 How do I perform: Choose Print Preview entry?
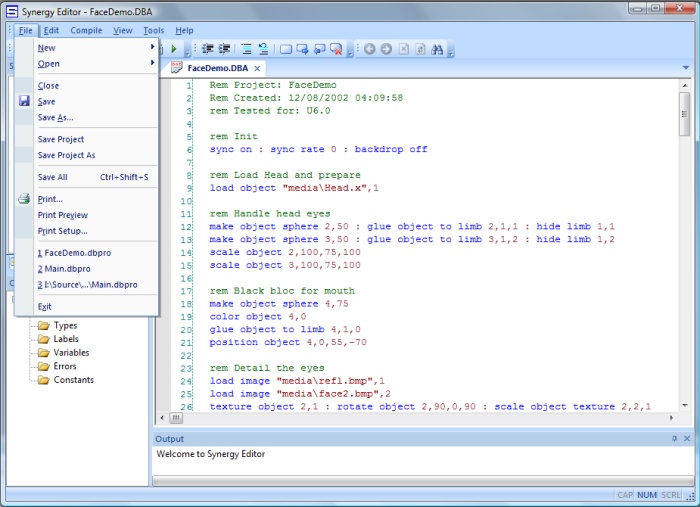pyautogui.click(x=87, y=215)
